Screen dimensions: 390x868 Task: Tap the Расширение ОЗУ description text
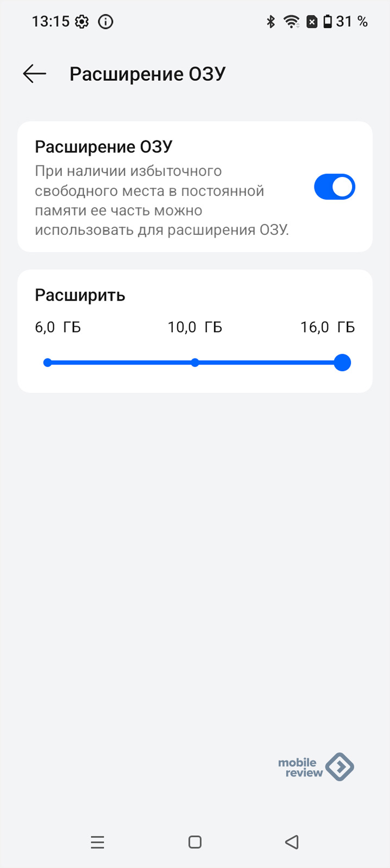161,201
